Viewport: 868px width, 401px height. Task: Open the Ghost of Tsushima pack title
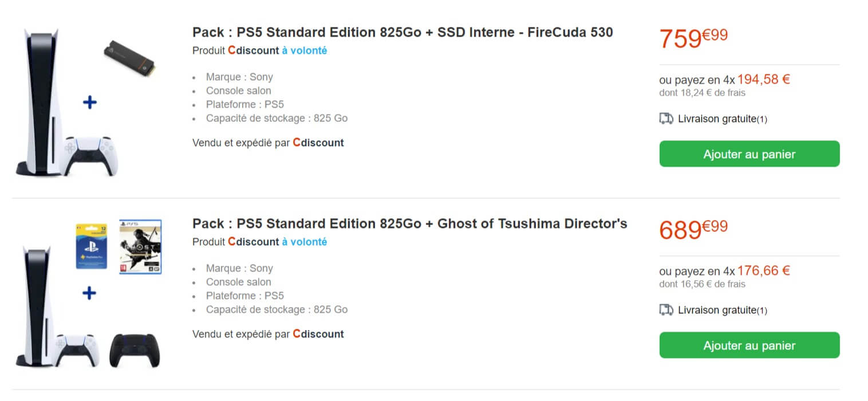(409, 223)
